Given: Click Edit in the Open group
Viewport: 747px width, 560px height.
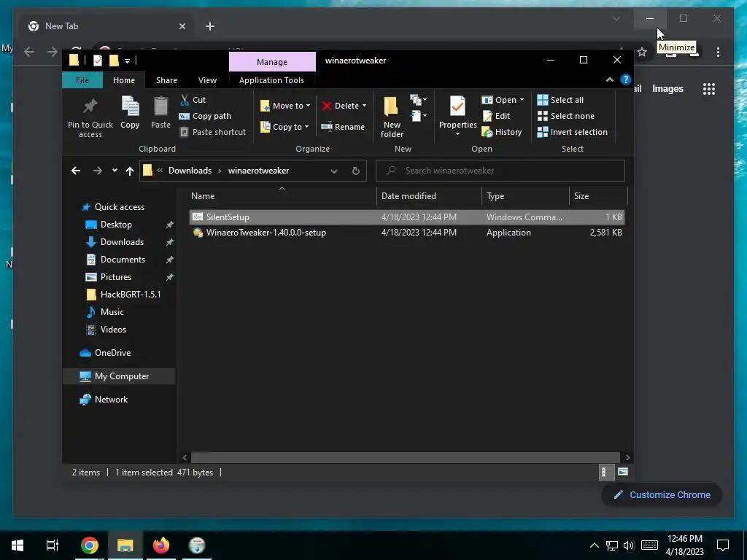Looking at the screenshot, I should [496, 116].
